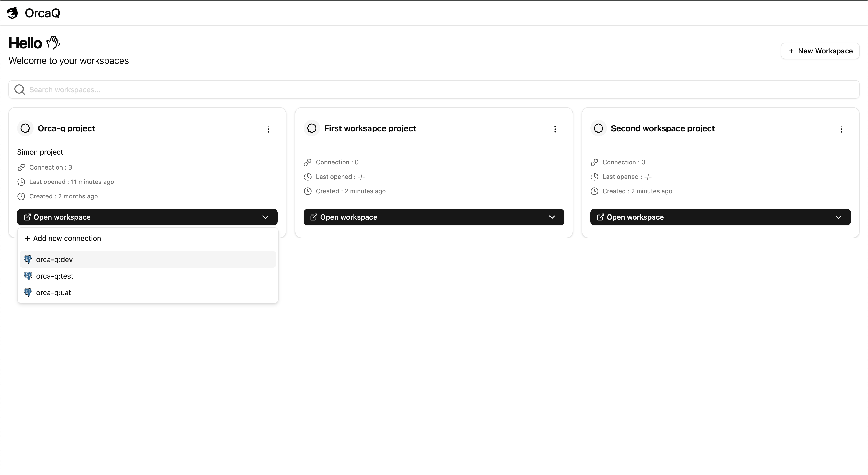Click the workspace badge icon for Orca-q project

coord(25,128)
